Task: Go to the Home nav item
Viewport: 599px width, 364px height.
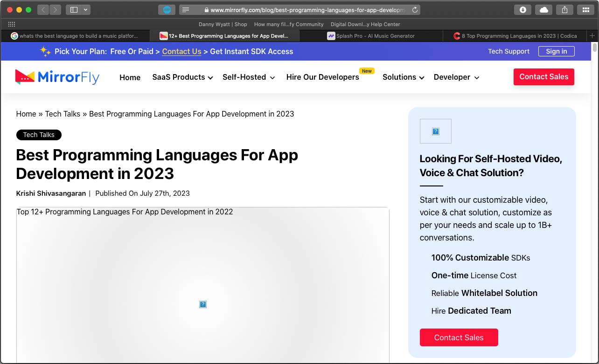Action: (x=130, y=77)
